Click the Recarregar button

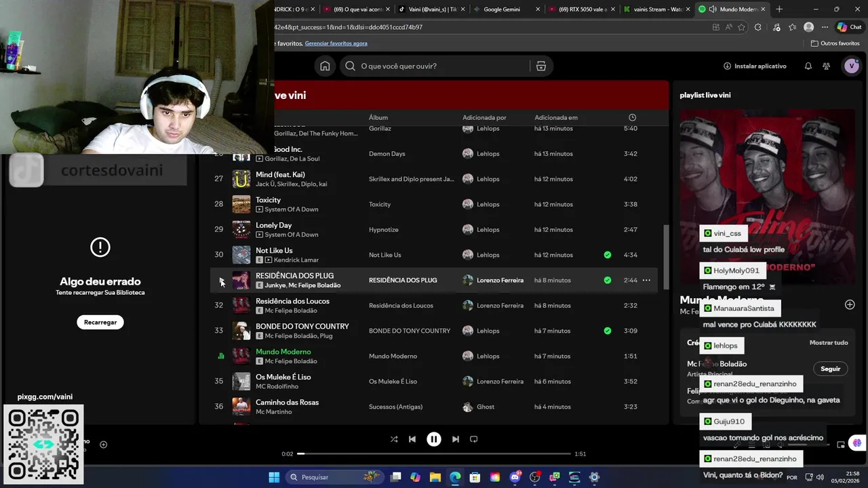[x=100, y=323]
